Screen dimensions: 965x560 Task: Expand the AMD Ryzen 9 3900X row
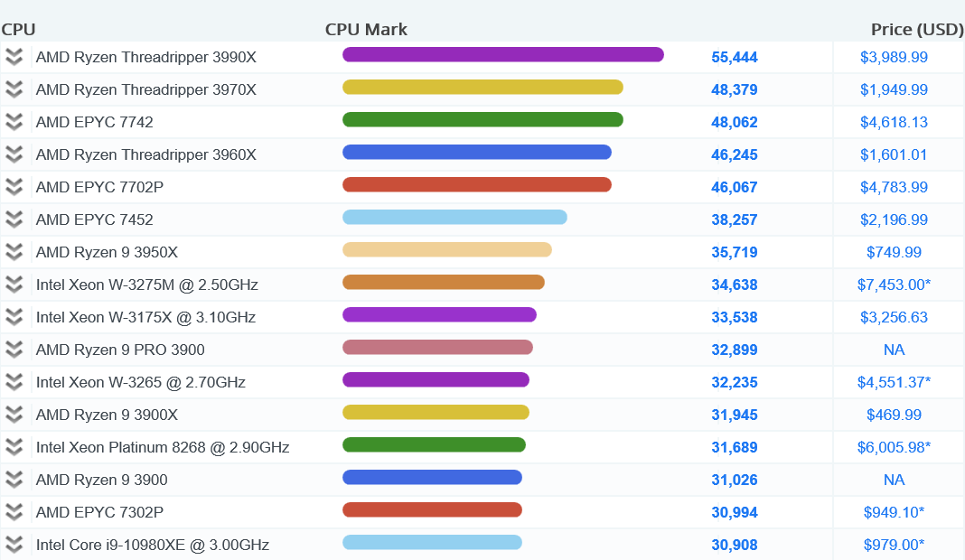14,415
